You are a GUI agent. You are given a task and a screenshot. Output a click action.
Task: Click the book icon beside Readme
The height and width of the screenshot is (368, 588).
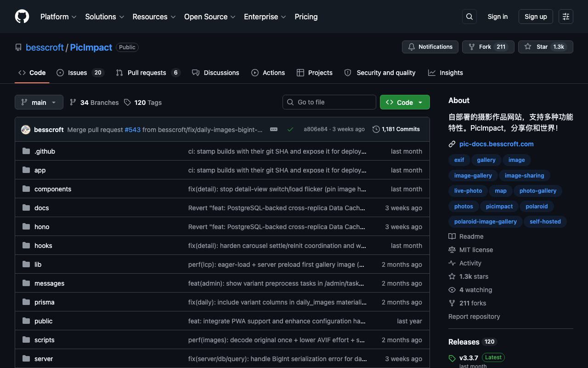click(452, 236)
